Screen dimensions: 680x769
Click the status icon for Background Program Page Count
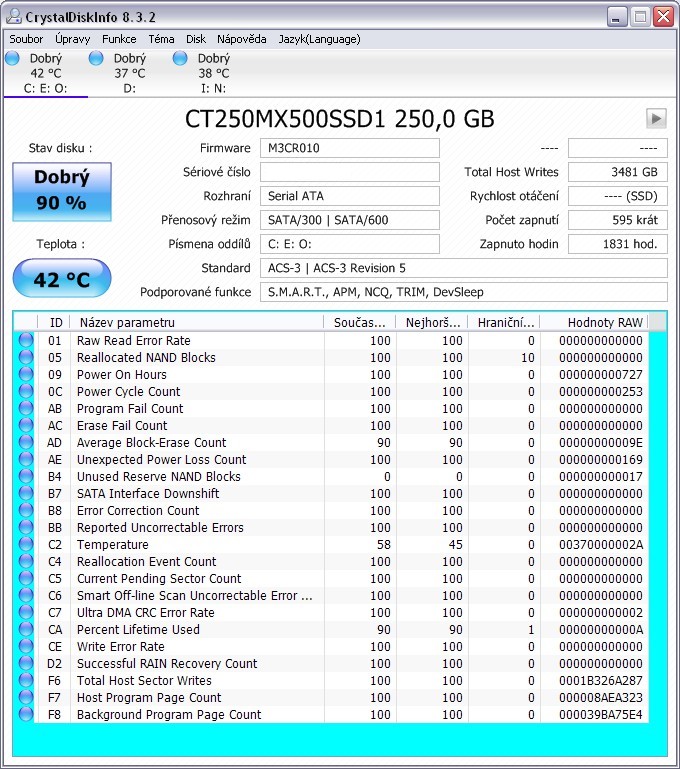click(25, 714)
